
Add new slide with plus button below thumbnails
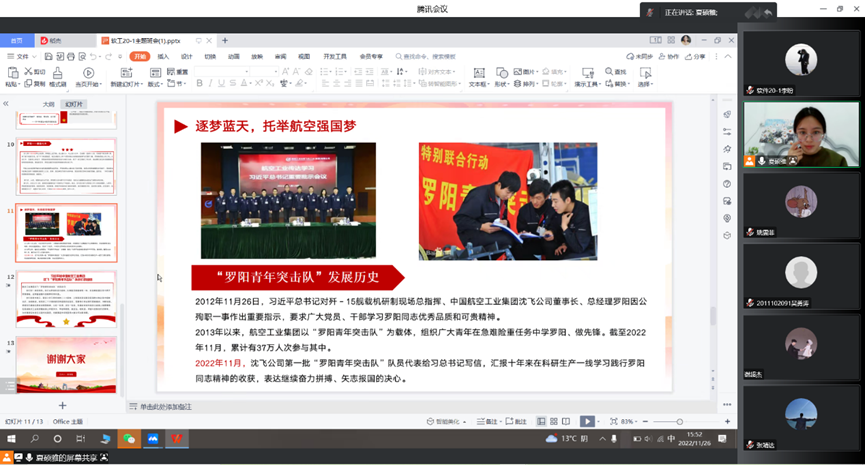click(63, 405)
